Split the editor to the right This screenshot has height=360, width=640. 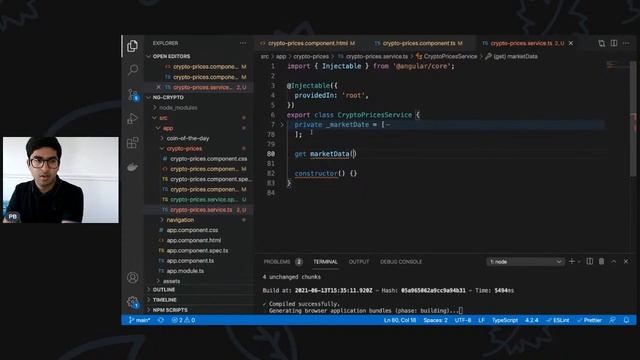tap(614, 43)
